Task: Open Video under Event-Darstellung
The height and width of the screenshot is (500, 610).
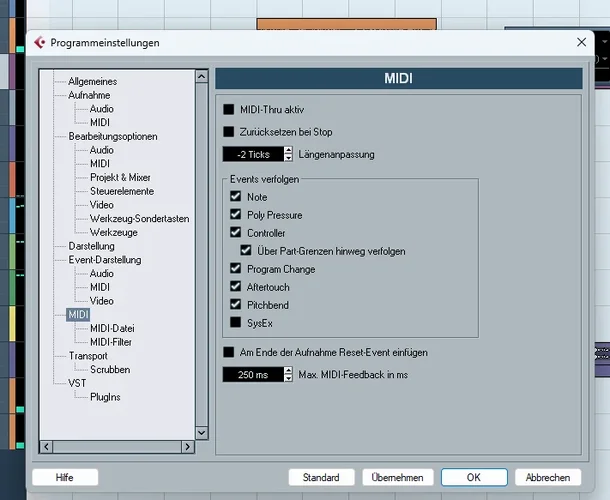Action: coord(102,301)
